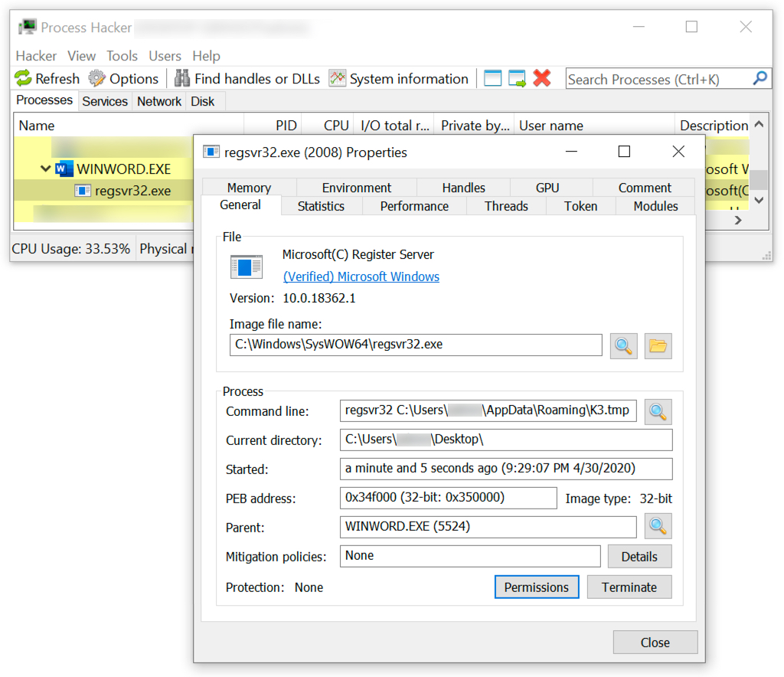Click the Image file name field
The image size is (784, 677).
416,345
